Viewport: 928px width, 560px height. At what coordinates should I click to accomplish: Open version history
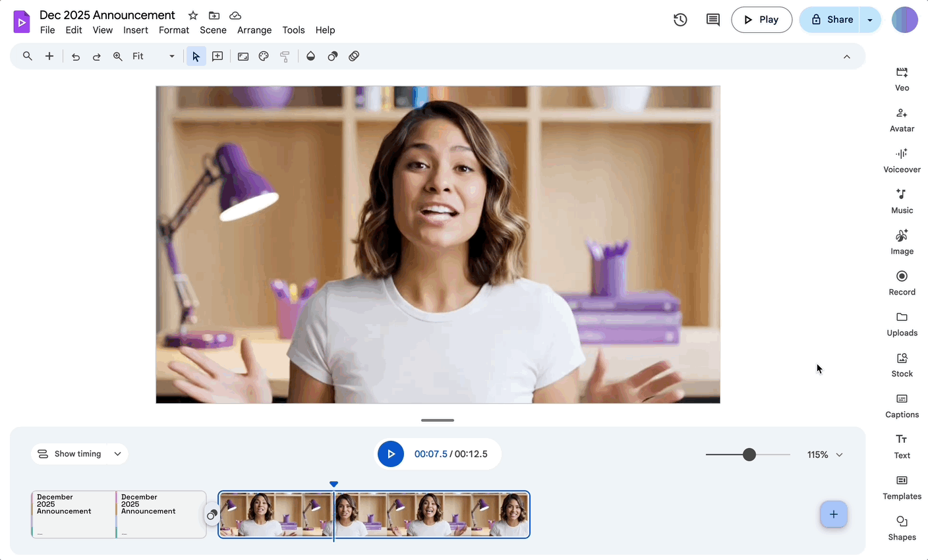tap(680, 20)
